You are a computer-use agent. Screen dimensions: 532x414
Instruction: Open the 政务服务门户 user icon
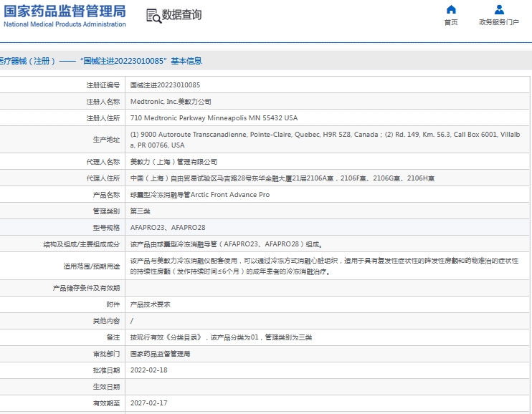[x=499, y=9]
